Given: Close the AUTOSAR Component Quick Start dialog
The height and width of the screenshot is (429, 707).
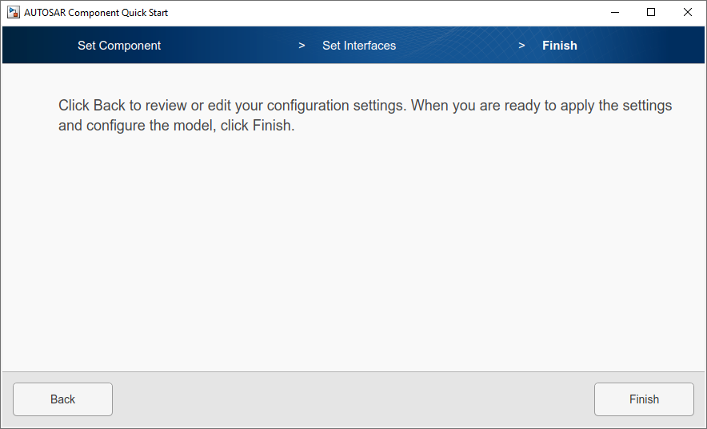Looking at the screenshot, I should (x=687, y=13).
